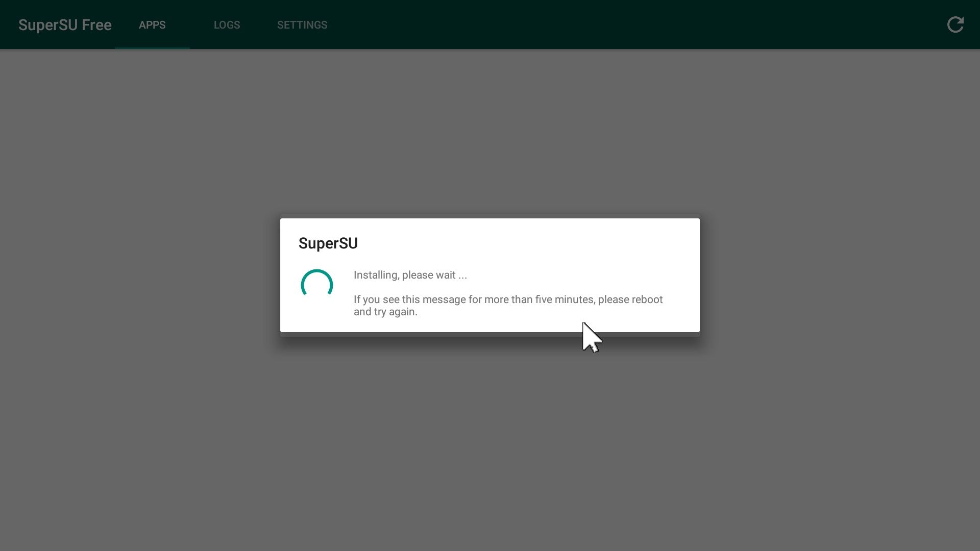
Task: Click the 'and try again.' text line
Action: click(x=385, y=312)
